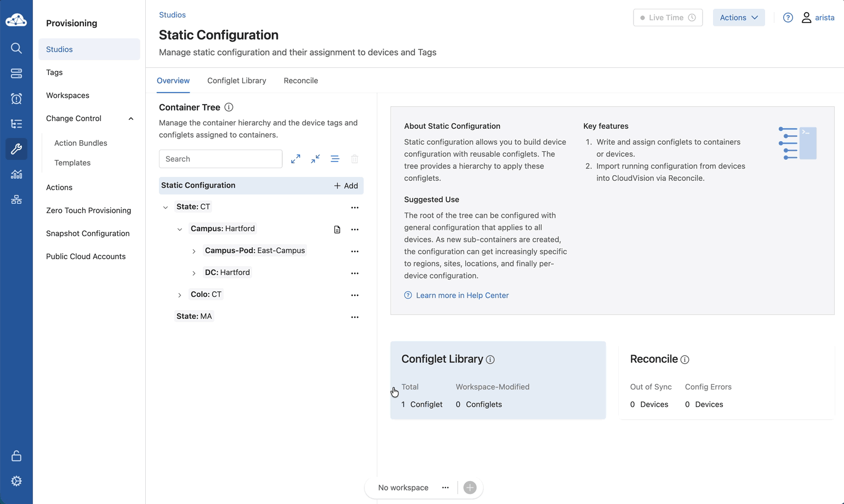This screenshot has height=504, width=844.
Task: Open the metrics chart icon
Action: 16,174
